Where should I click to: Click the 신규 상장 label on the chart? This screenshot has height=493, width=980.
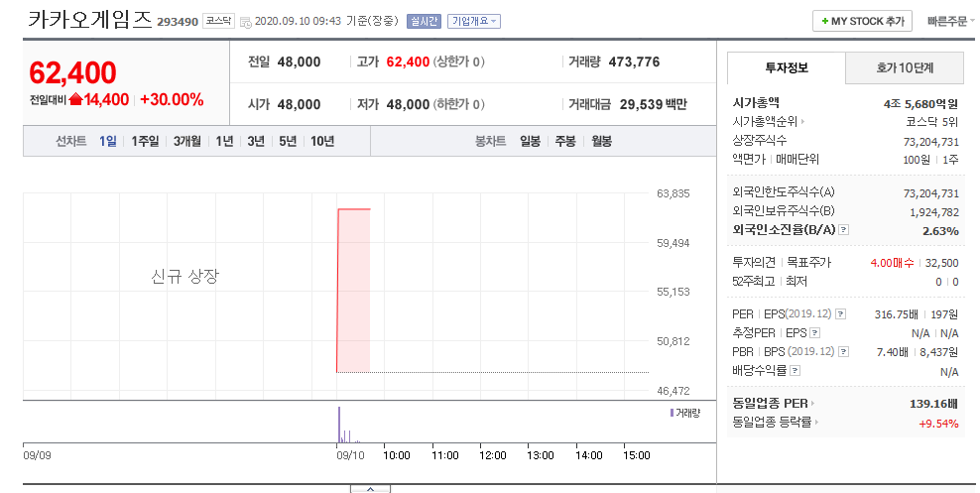point(185,276)
